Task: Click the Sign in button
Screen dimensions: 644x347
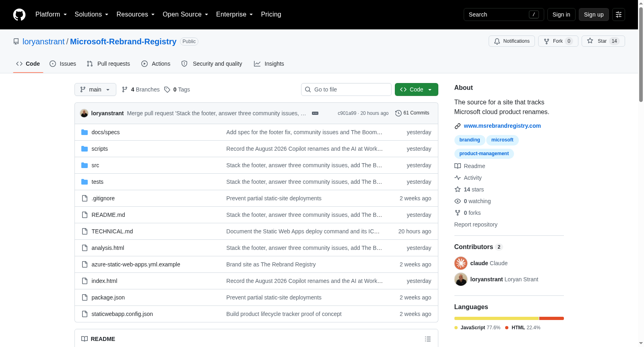Action: click(x=561, y=15)
